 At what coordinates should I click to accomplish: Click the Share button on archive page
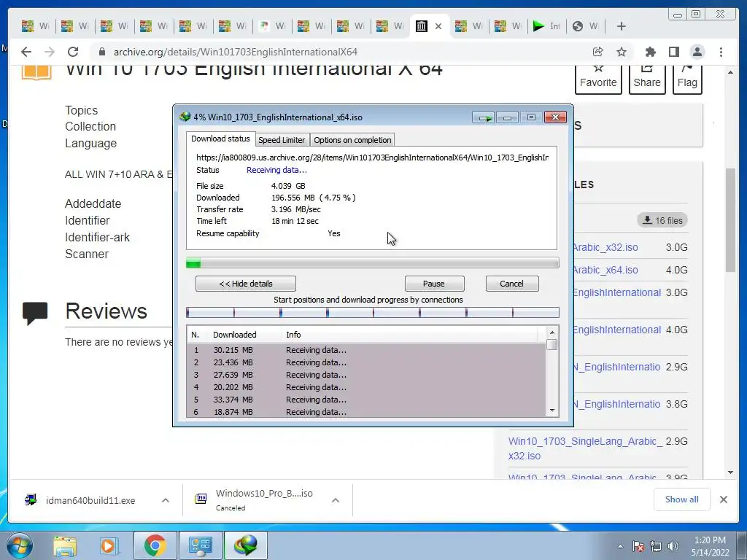(x=647, y=79)
